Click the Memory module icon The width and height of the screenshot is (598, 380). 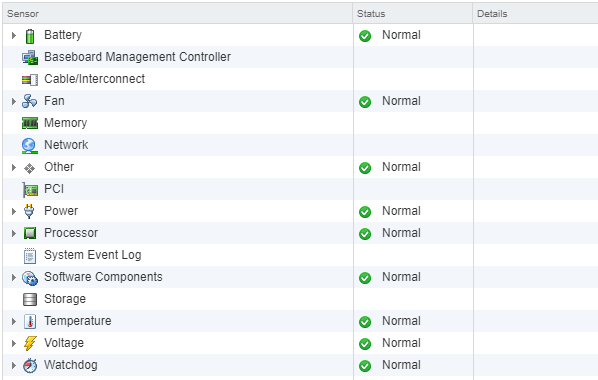pyautogui.click(x=30, y=123)
